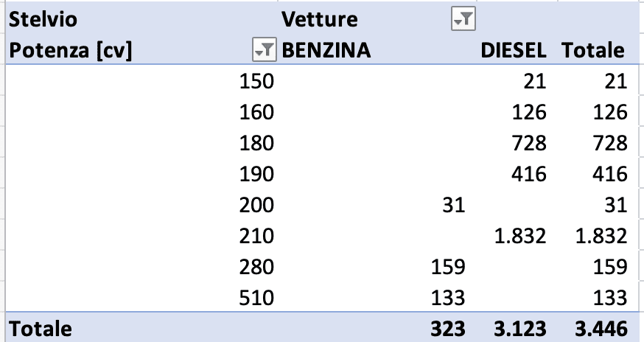Click the 180 power row label
The image size is (644, 342).
pyautogui.click(x=257, y=143)
